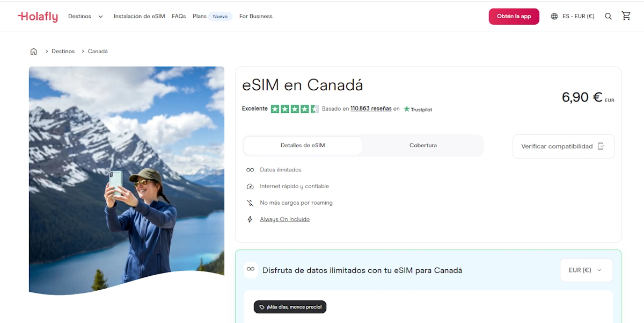Open For Business page
Screen dimensions: 644x323
click(x=256, y=17)
